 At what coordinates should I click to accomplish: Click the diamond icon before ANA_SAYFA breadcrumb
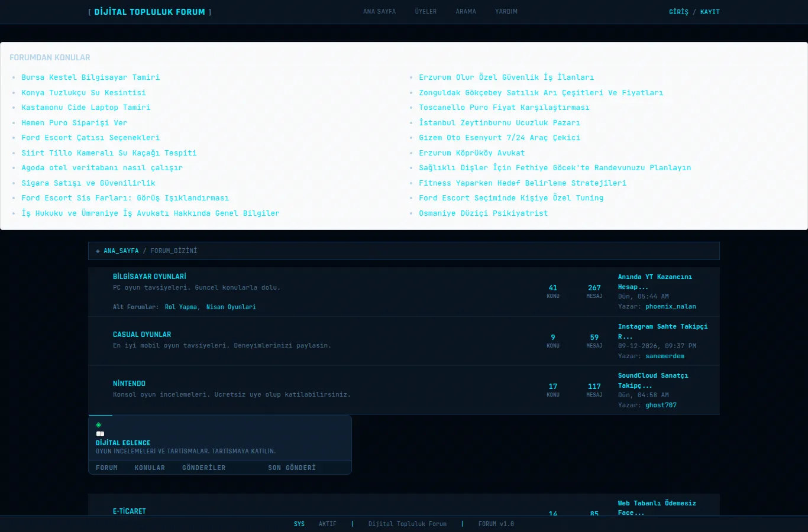tap(98, 251)
